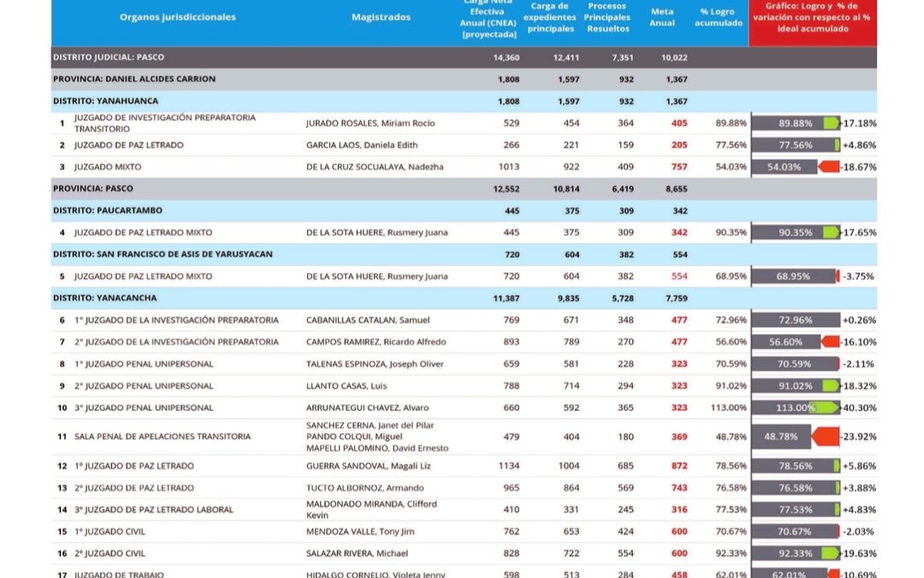
Task: Select the "DISTRITO: YANACANCHA" row label
Action: click(x=105, y=298)
